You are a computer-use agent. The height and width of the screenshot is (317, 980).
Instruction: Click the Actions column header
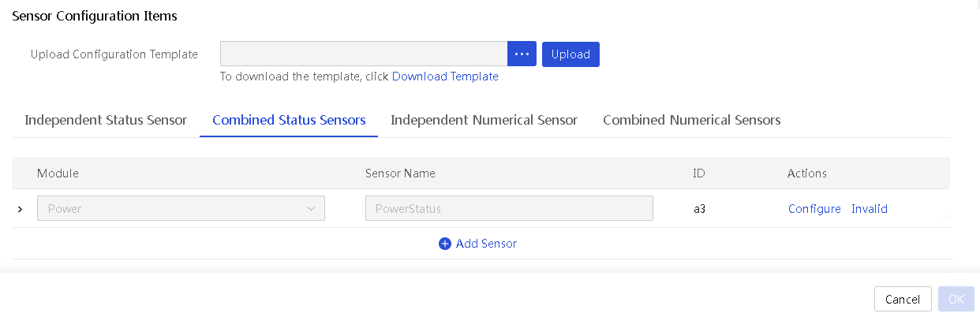coord(807,173)
